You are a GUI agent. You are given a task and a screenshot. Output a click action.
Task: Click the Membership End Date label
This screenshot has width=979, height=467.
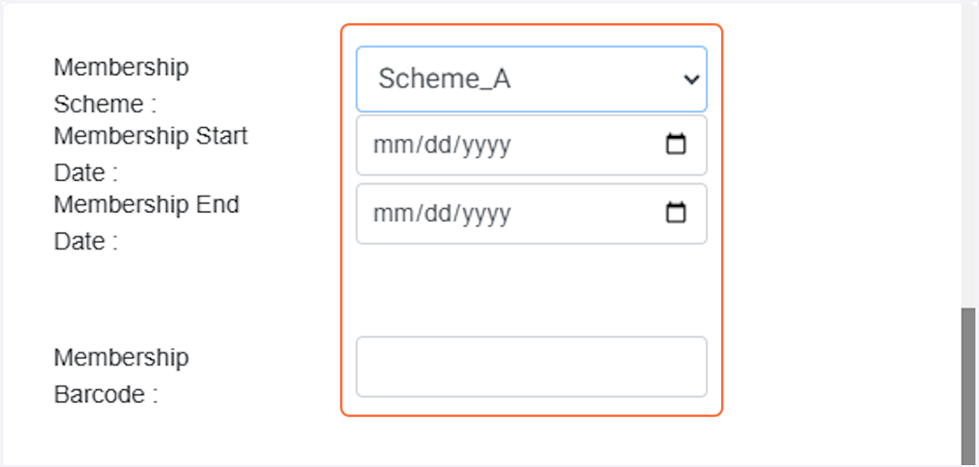tap(146, 222)
